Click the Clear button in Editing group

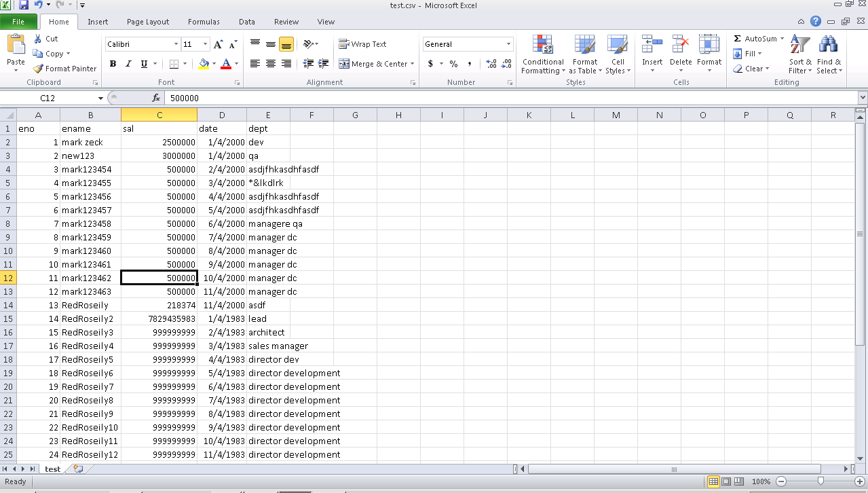[x=751, y=69]
